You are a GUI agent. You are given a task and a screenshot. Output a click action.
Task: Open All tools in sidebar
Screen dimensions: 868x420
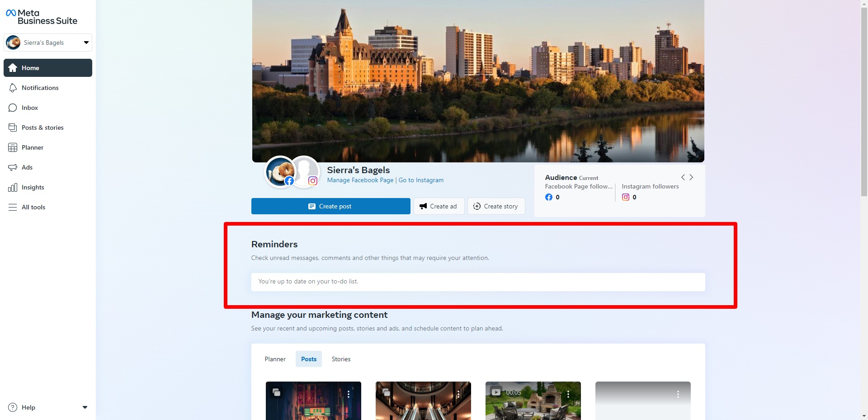click(48, 207)
